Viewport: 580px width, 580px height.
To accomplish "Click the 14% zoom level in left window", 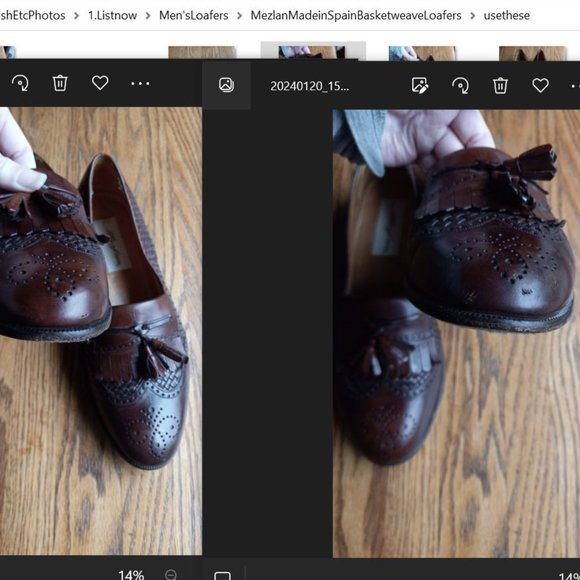I will (131, 574).
